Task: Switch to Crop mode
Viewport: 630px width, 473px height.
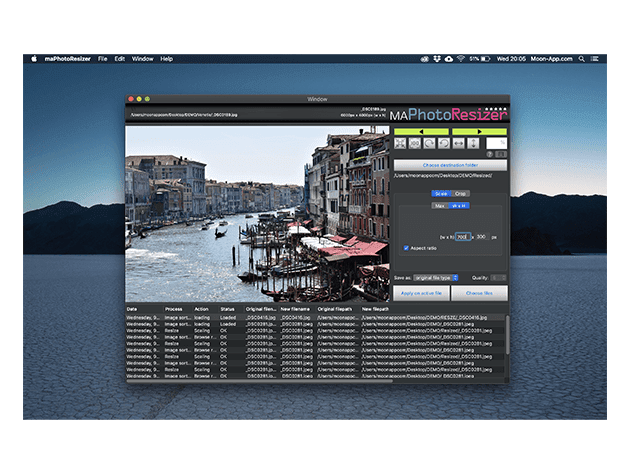Action: [461, 194]
